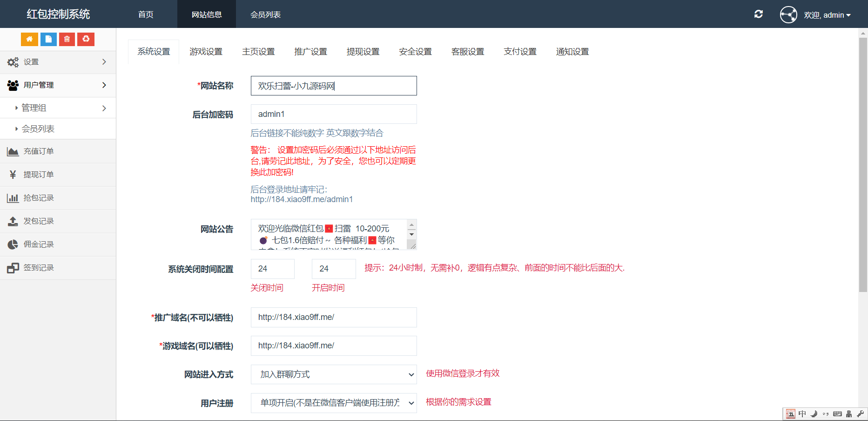Switch to the 通知设置 tab
This screenshot has height=421, width=868.
point(572,52)
